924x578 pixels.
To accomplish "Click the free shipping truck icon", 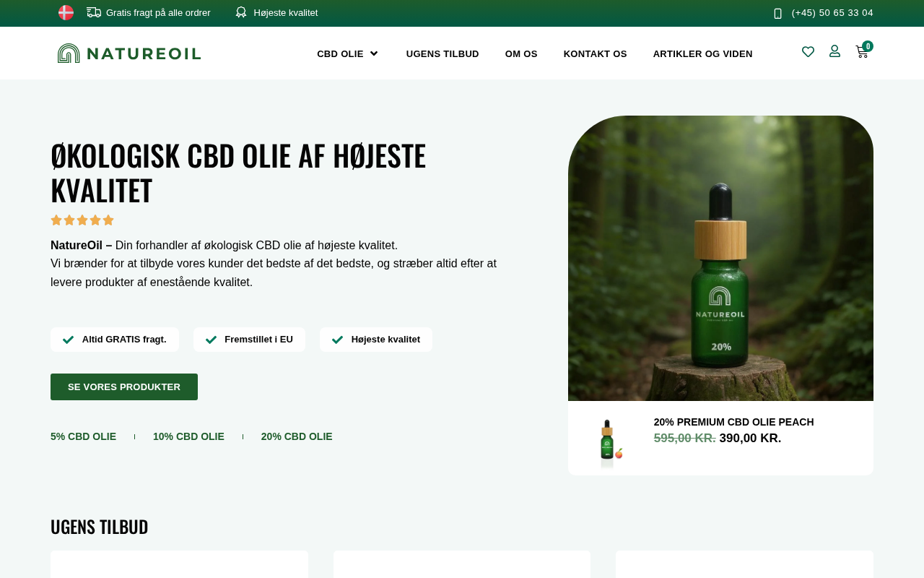I will pyautogui.click(x=94, y=12).
